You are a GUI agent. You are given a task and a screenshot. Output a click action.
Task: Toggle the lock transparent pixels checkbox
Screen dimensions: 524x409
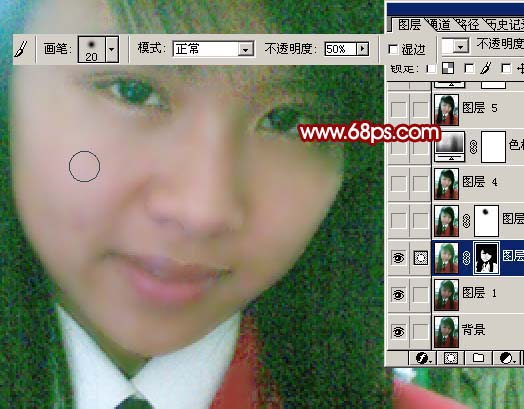(x=431, y=69)
